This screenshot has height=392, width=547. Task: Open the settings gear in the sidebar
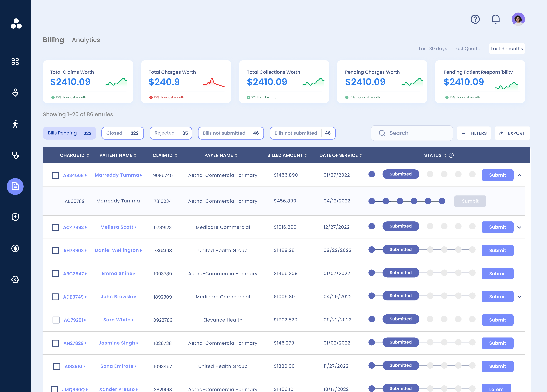click(x=15, y=280)
